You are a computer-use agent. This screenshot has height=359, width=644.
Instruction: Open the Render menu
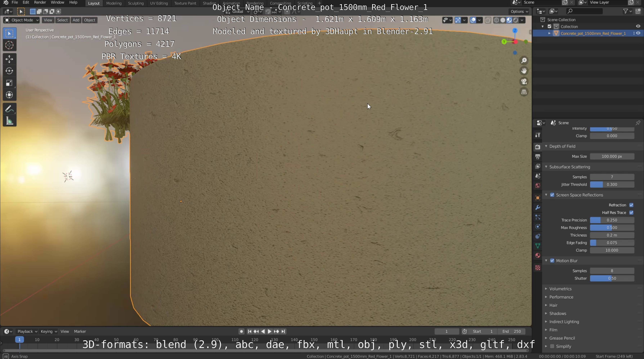(x=40, y=3)
